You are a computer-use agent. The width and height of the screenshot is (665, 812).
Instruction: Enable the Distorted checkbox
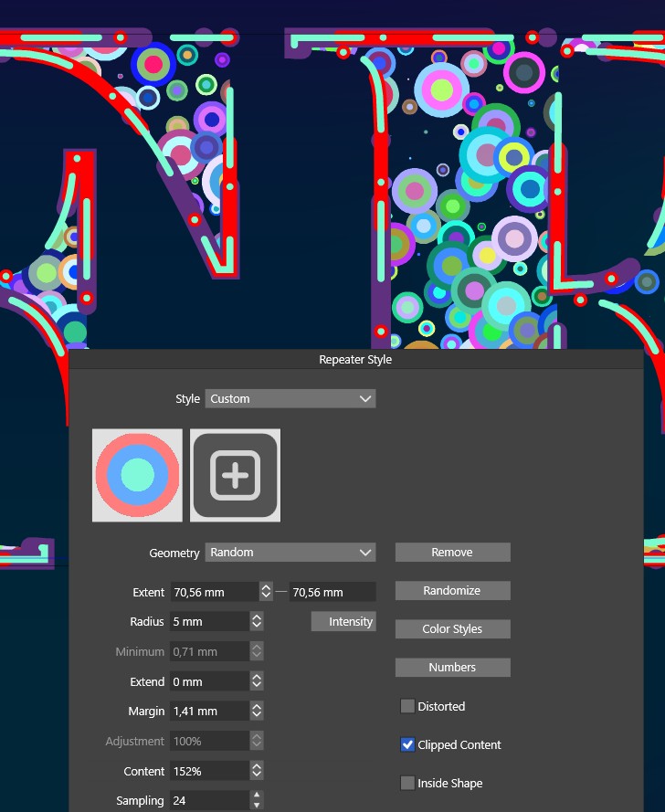click(408, 707)
